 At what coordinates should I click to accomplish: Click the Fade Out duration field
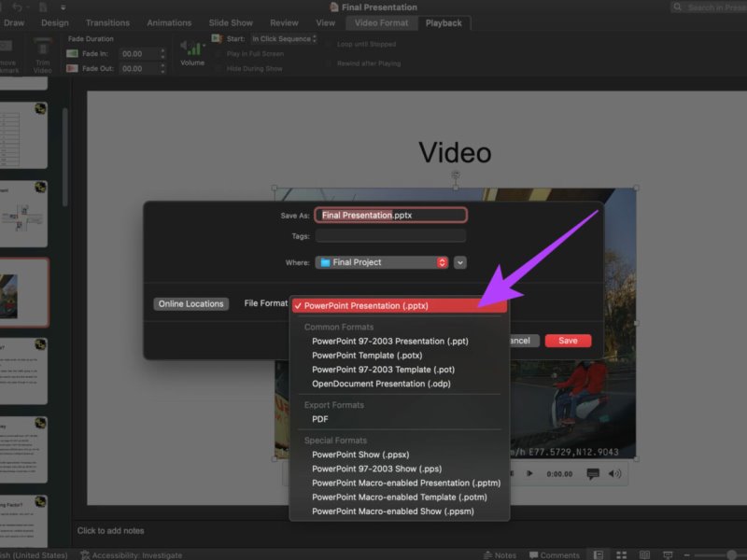click(x=138, y=68)
